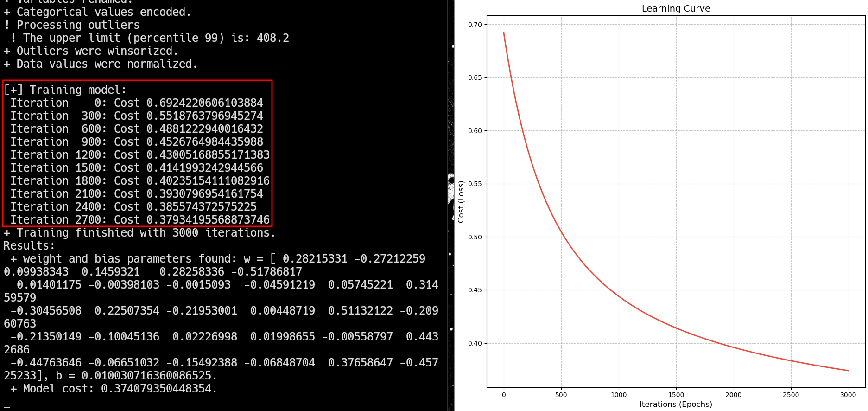This screenshot has width=868, height=411.
Task: Select the 'Iteration 0: Cost 0.6924220606103884' line
Action: click(137, 103)
